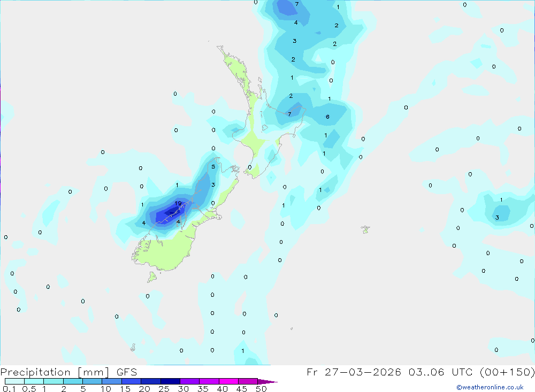Click legend scale label '35'
This screenshot has width=535, height=392.
click(203, 389)
